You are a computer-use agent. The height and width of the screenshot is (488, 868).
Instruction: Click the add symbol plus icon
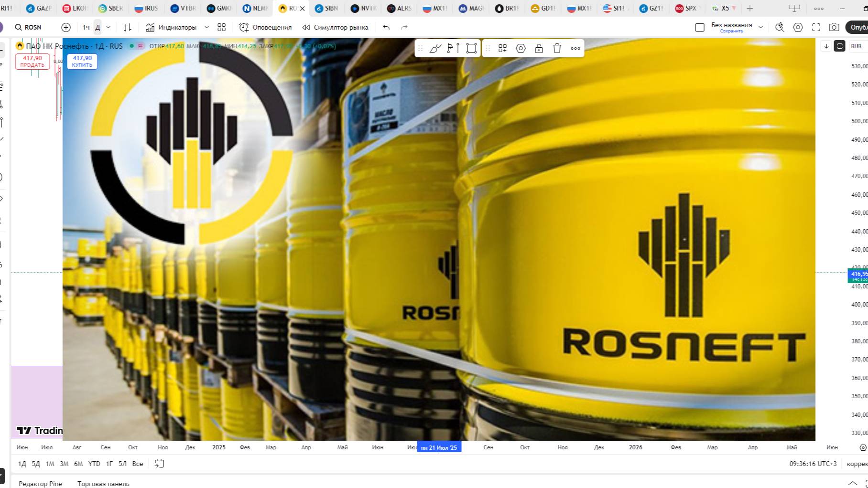click(x=66, y=27)
